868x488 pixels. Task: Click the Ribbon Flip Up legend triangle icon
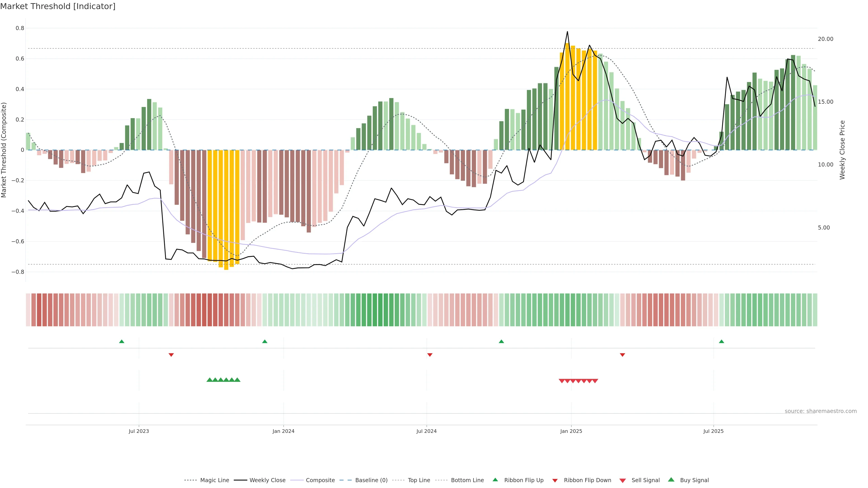click(495, 480)
